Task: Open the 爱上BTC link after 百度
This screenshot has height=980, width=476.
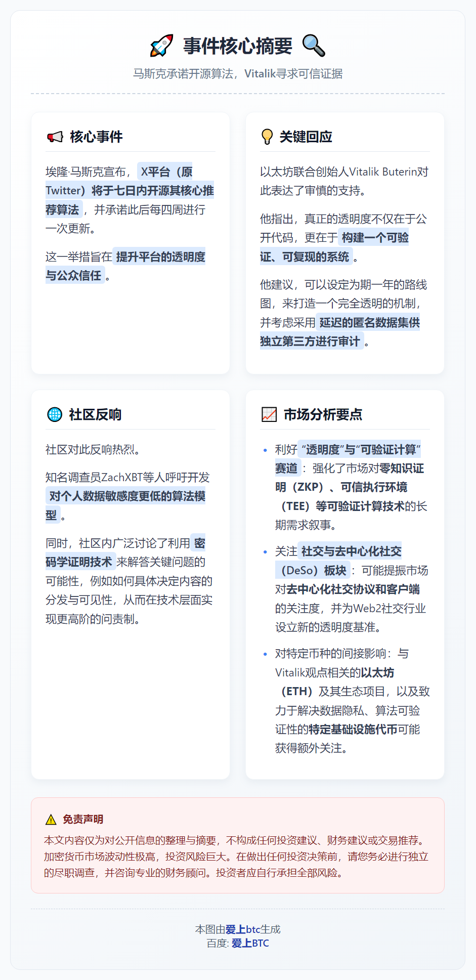Action: [250, 943]
